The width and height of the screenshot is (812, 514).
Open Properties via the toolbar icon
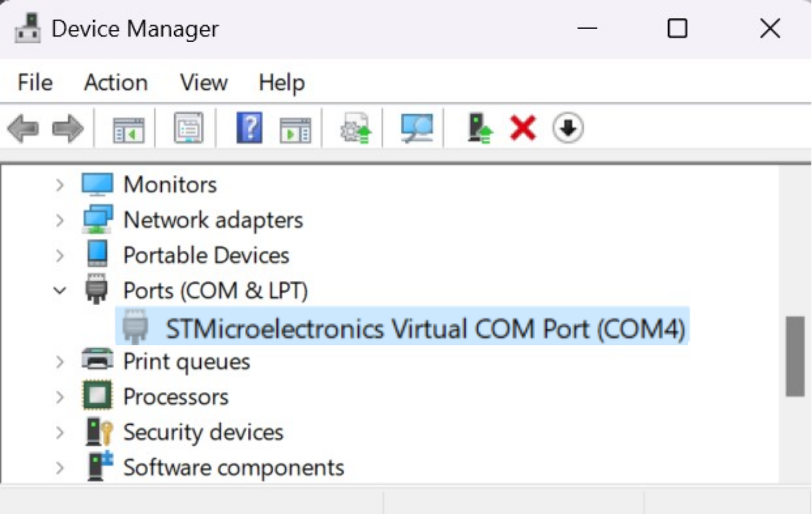[188, 128]
